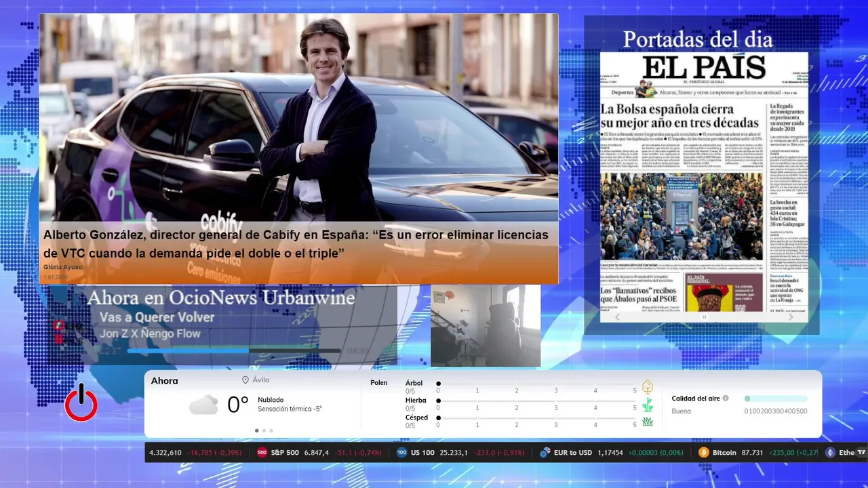The image size is (868, 488).
Task: Click the Ethereum coin icon
Action: [x=830, y=453]
